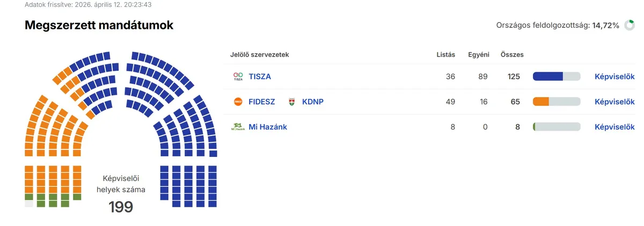The height and width of the screenshot is (226, 644).
Task: Click the TISZA blue seat progress bar
Action: (x=556, y=77)
